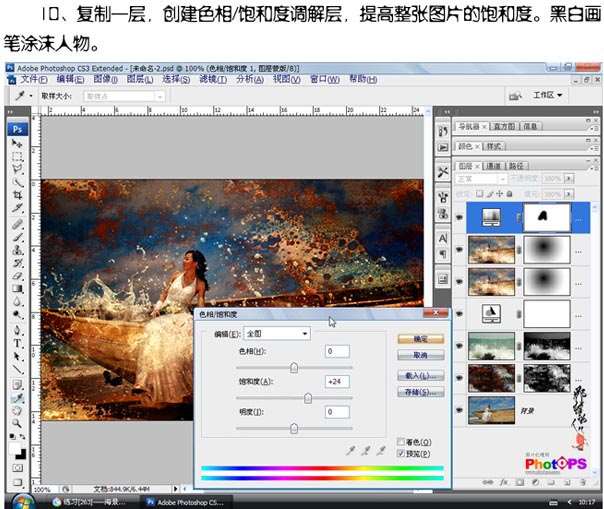This screenshot has width=604, height=509.
Task: Uncheck the 预览 (Preview) checkbox
Action: coord(401,453)
